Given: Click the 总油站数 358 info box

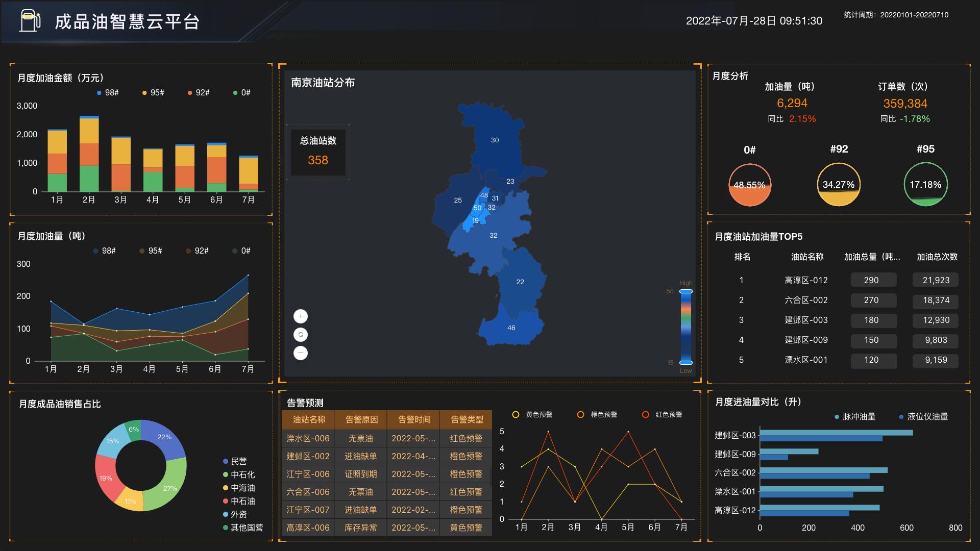Looking at the screenshot, I should pyautogui.click(x=317, y=152).
